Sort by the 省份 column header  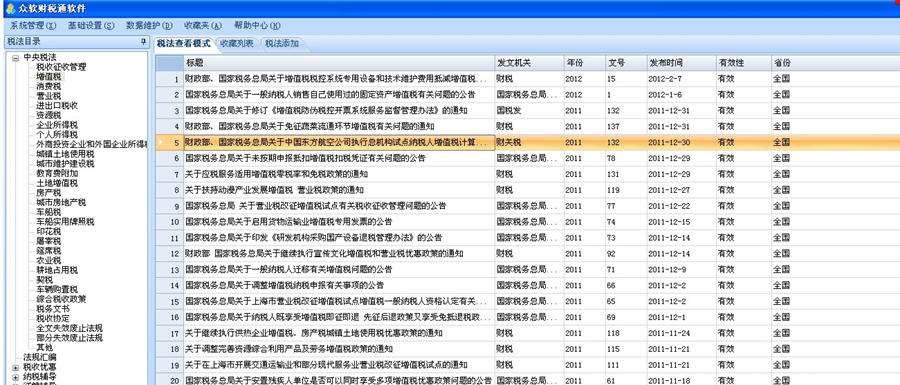(x=835, y=63)
